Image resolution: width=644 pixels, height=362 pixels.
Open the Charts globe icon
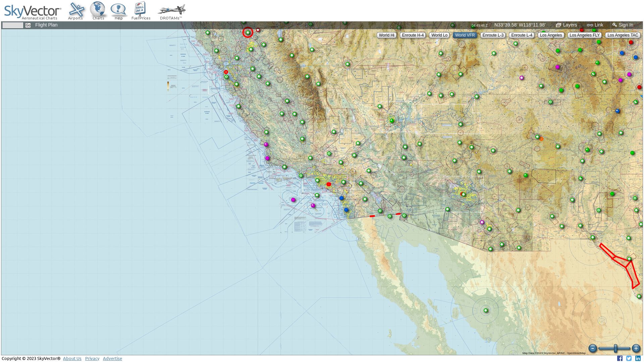[x=98, y=11]
